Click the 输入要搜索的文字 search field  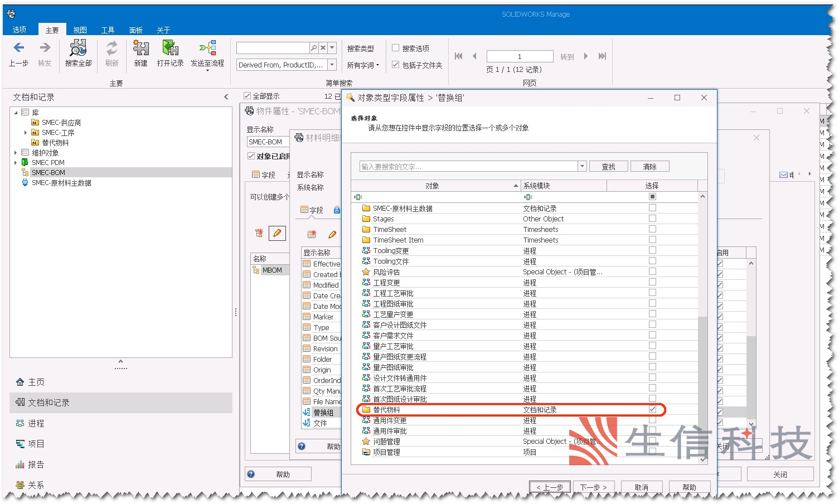click(468, 166)
